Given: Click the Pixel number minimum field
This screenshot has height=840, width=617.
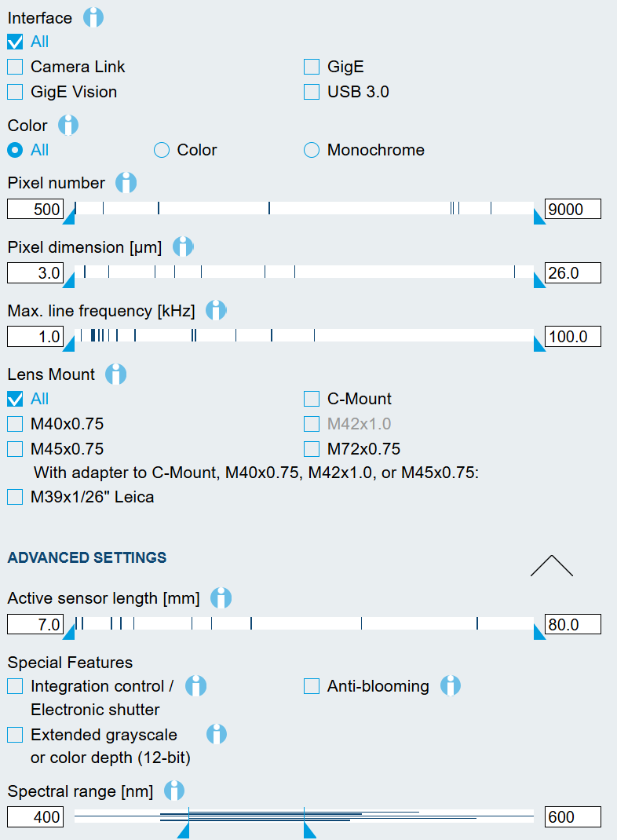Looking at the screenshot, I should click(35, 210).
